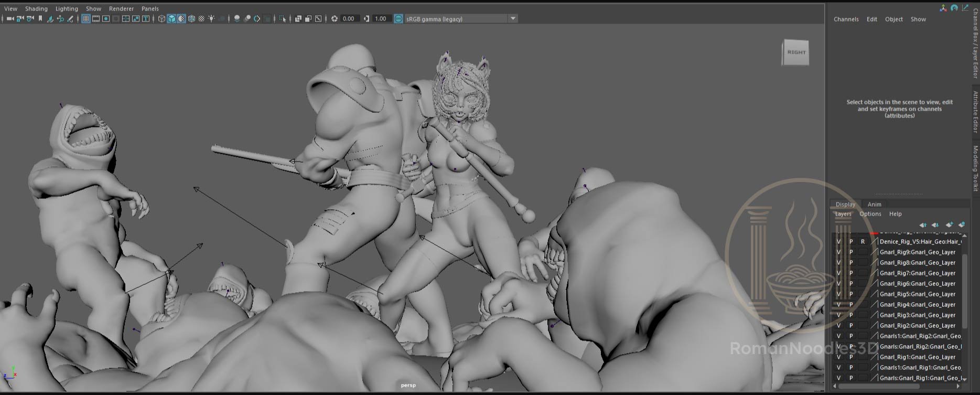Image resolution: width=980 pixels, height=395 pixels.
Task: Toggle the viewport Grid icon
Action: [85, 18]
